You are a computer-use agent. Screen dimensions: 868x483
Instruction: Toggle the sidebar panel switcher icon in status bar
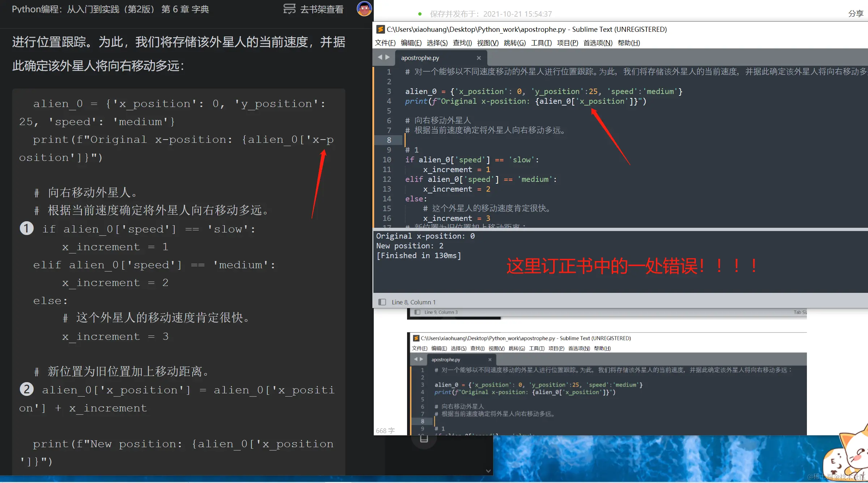382,302
